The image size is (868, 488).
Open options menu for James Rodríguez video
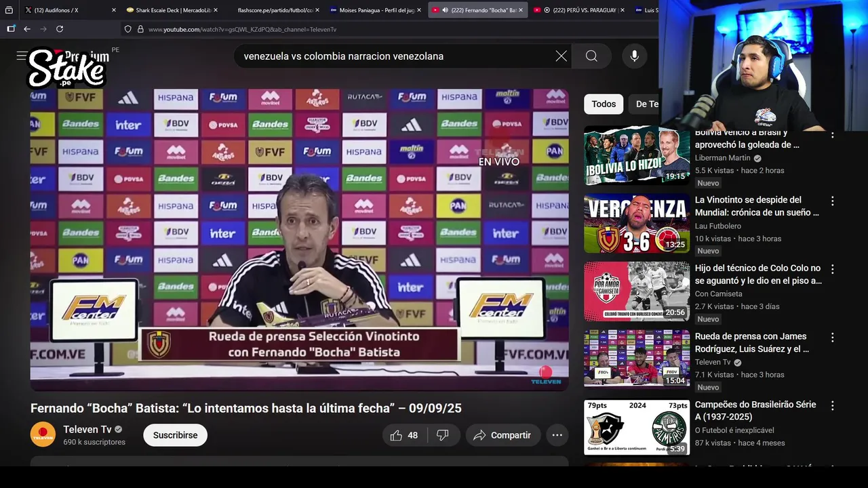832,338
